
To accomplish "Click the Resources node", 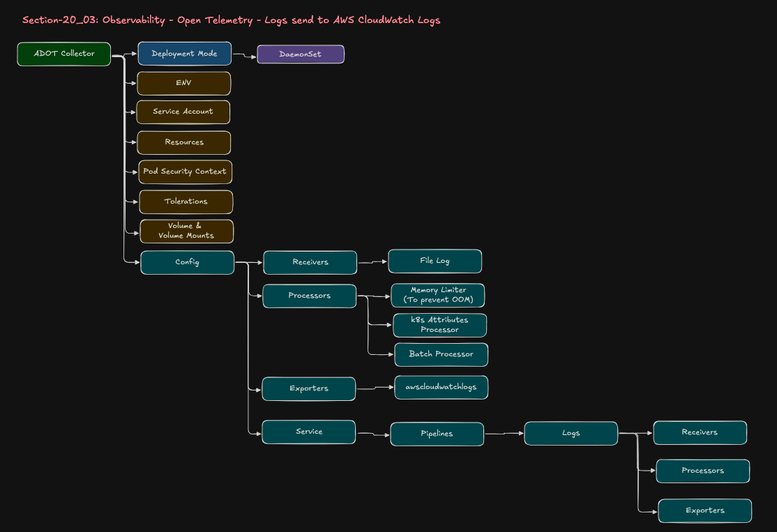I will pos(183,142).
